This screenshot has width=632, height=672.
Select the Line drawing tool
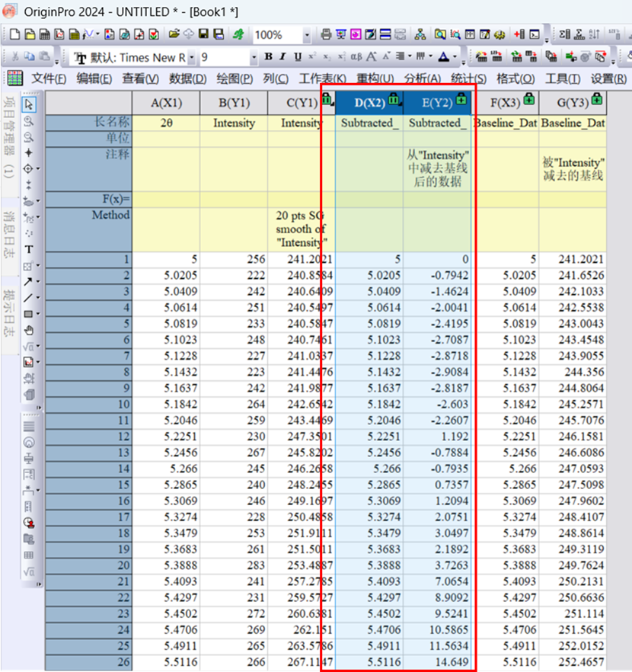pos(28,298)
